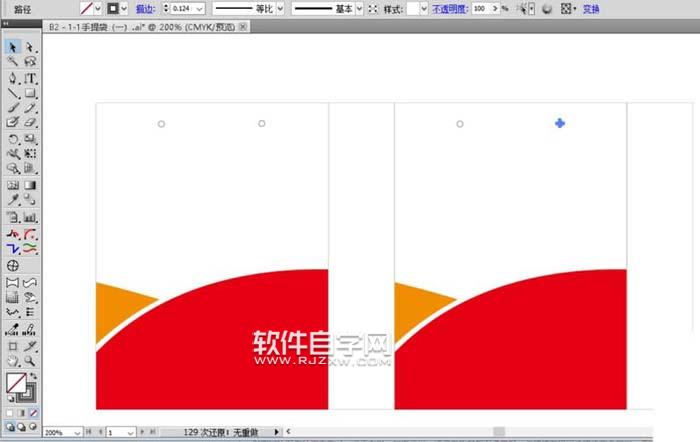Click the opacity 100 value field
This screenshot has width=700, height=442.
point(481,8)
